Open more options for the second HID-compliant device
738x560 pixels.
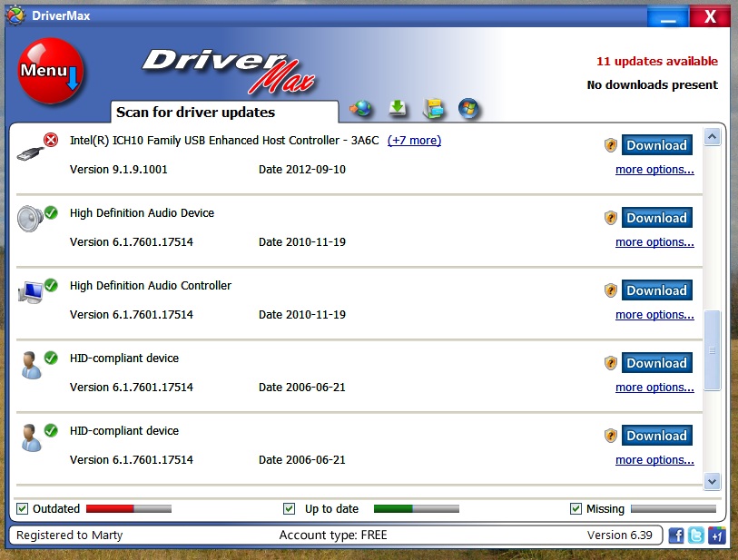[x=654, y=460]
